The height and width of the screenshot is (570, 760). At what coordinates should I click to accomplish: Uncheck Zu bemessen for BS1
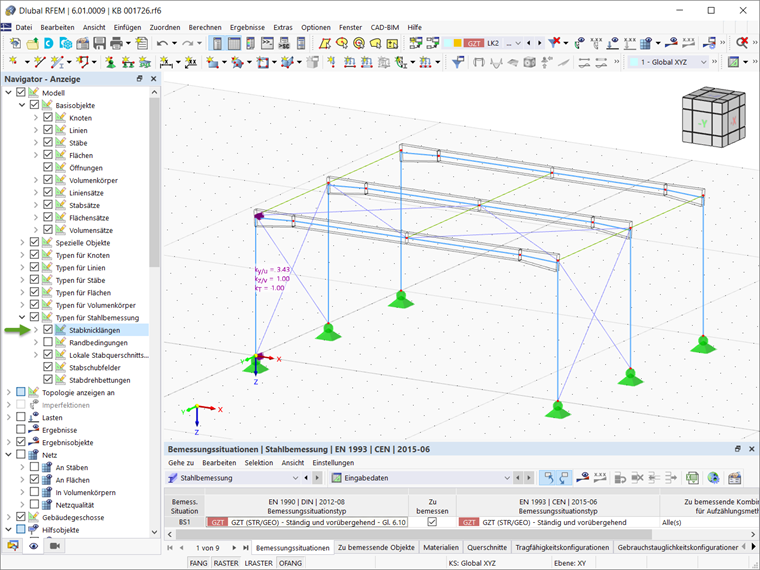tap(432, 522)
